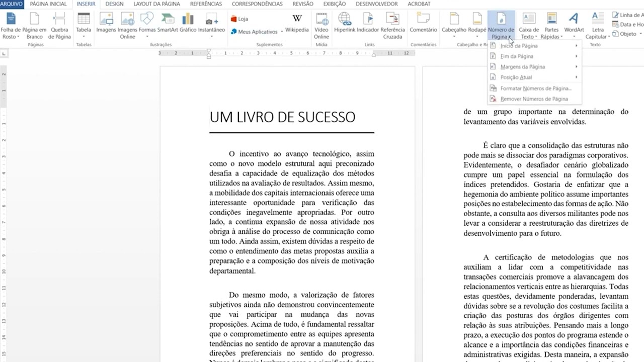This screenshot has width=644, height=362.
Task: Click paragraph starting 'O incentivo ao avanço'
Action: pyautogui.click(x=292, y=212)
